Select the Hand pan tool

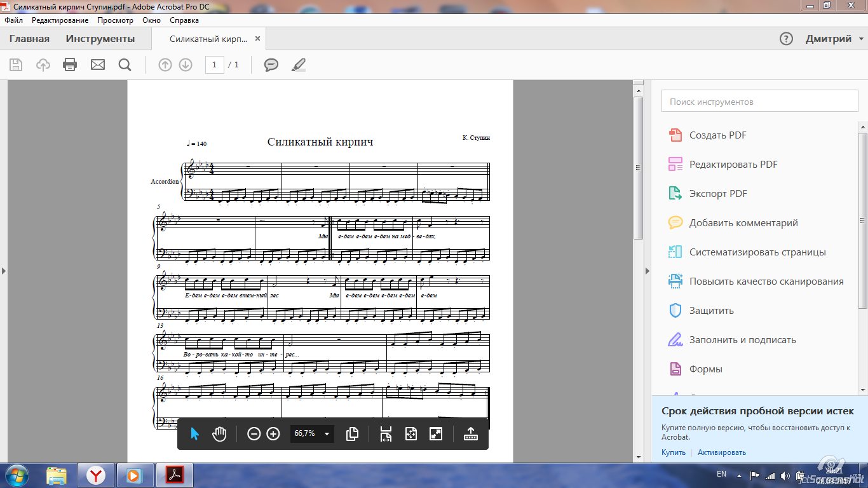click(x=219, y=434)
